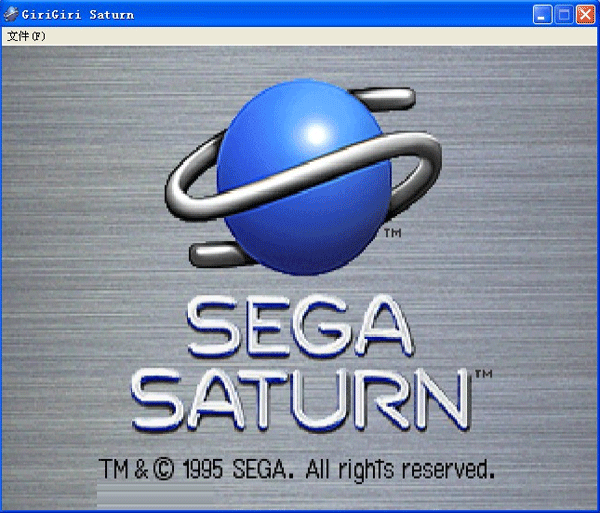
Task: Minimize the GiriGiri Saturn window
Action: click(542, 15)
